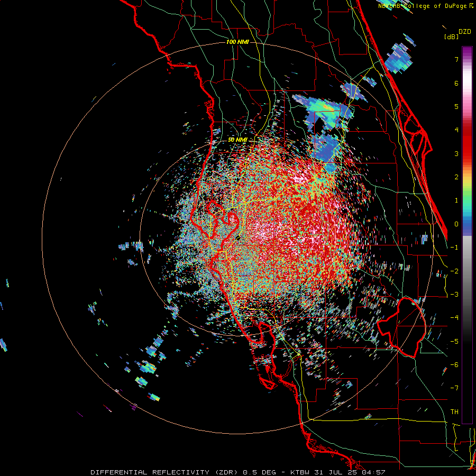476x476 pixels.
Task: Select the -1 value on the scale
Action: 454,248
